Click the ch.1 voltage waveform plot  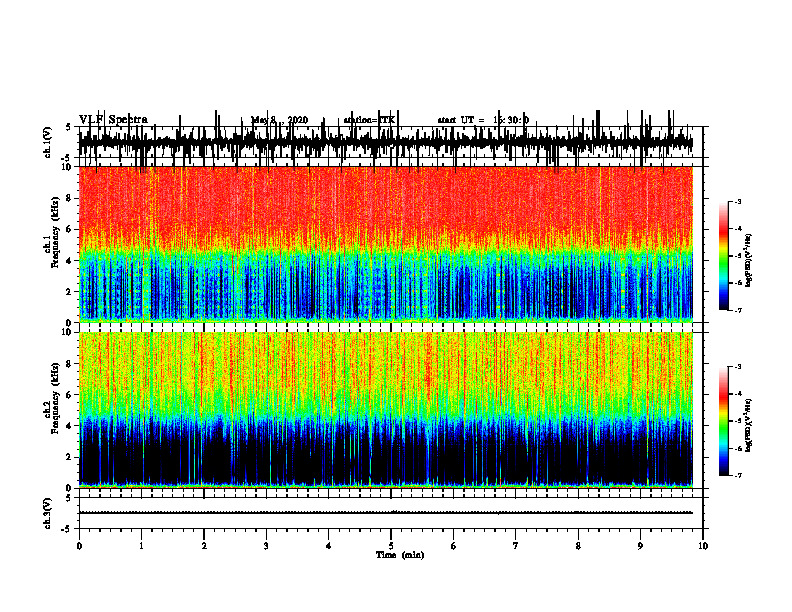pos(390,142)
